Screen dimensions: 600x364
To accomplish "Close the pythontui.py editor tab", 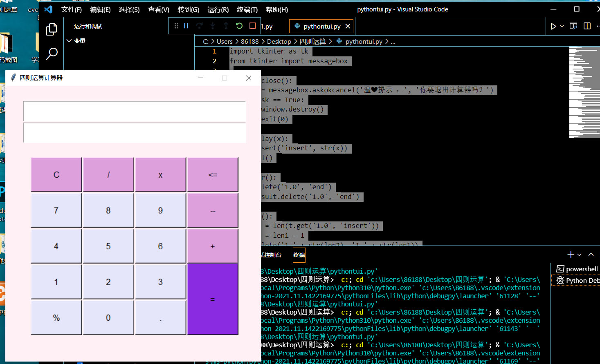I will coord(348,26).
